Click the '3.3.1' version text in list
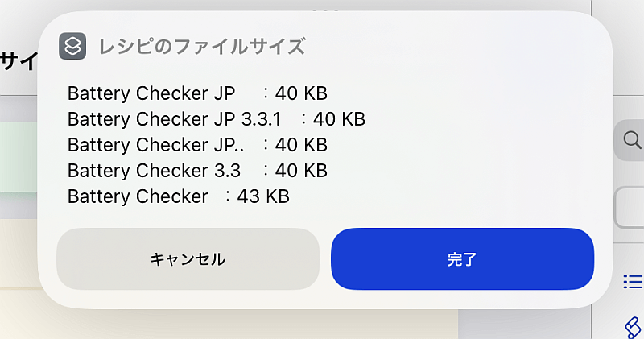644x339 pixels. [261, 119]
